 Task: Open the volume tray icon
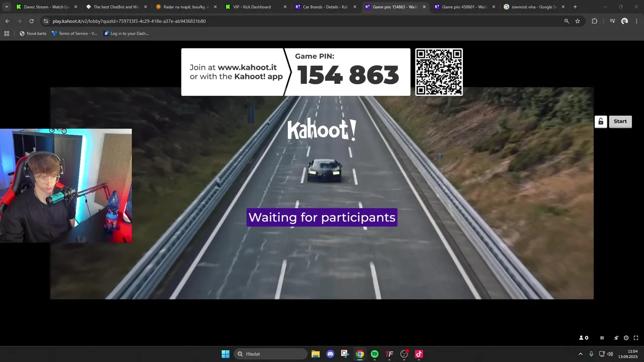610,354
